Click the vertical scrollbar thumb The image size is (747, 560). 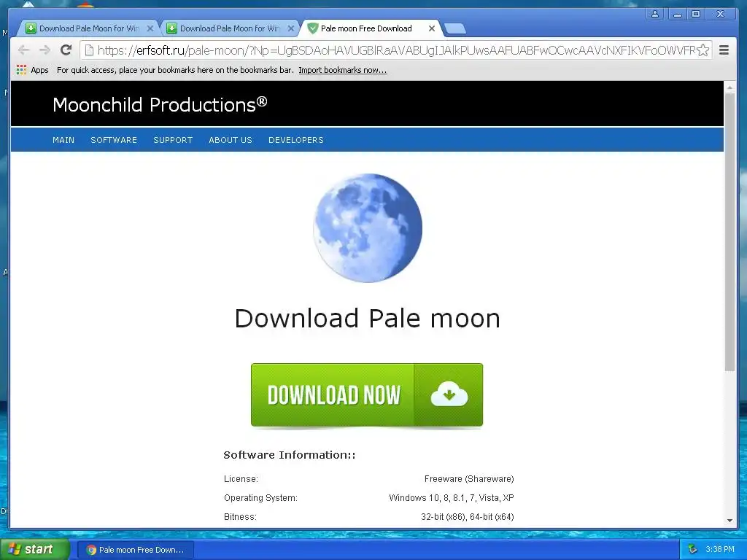(729, 232)
